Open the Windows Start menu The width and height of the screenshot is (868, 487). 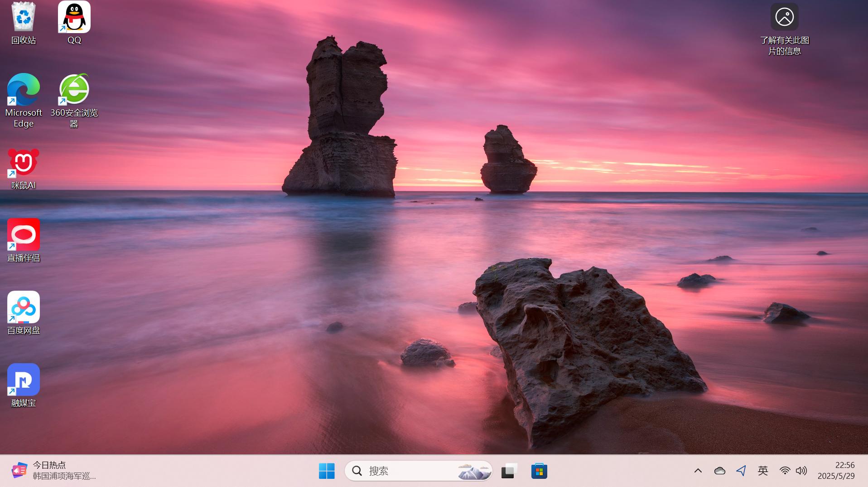327,471
